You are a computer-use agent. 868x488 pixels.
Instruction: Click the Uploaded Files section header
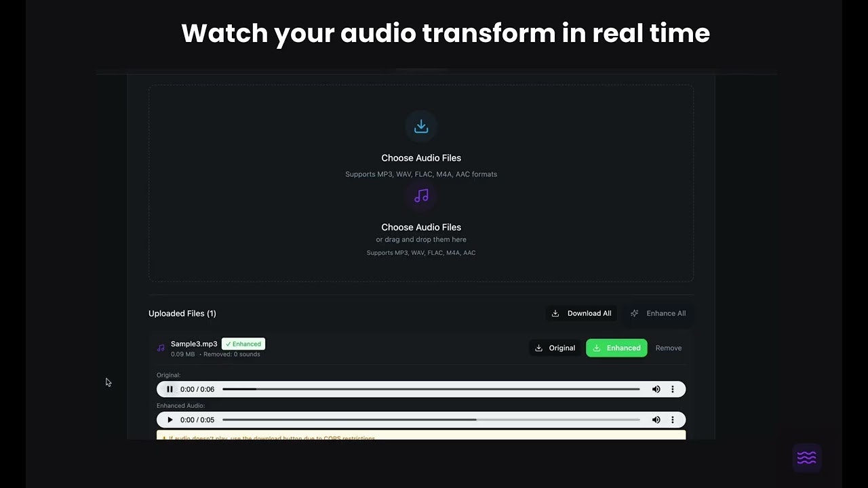coord(182,313)
